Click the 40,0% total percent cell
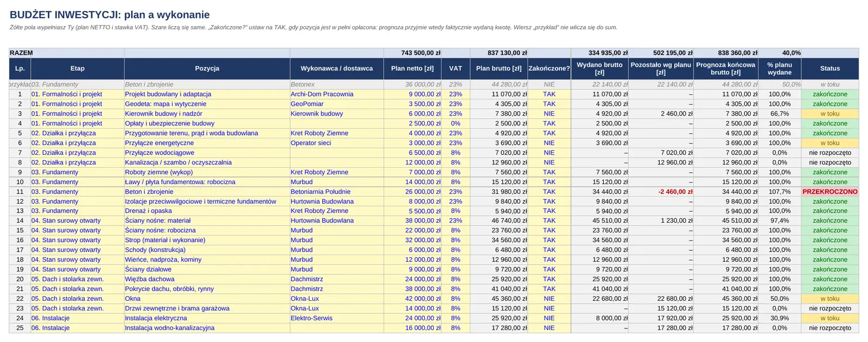Viewport: 868px width, 342px height. [780, 53]
